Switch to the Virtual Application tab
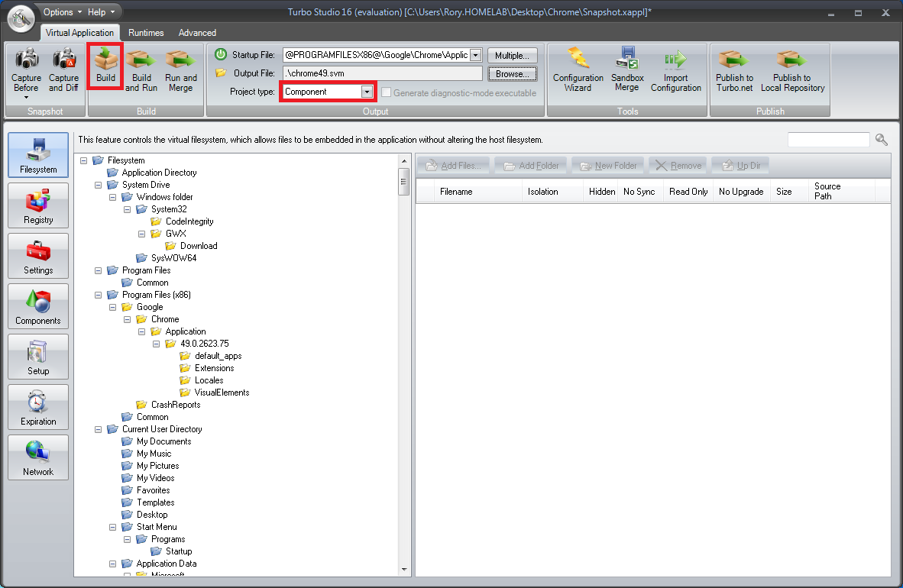Image resolution: width=903 pixels, height=588 pixels. click(79, 33)
